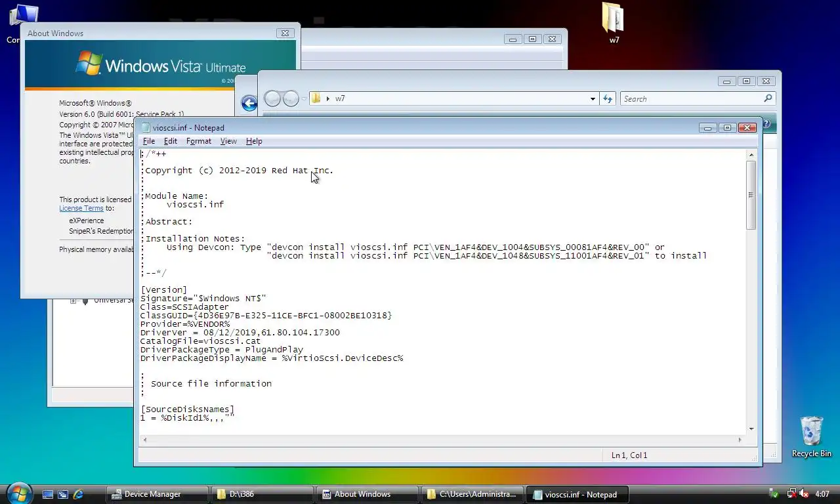This screenshot has width=840, height=504.
Task: Click "SnipeR's Redemption" in About Windows
Action: point(101,231)
